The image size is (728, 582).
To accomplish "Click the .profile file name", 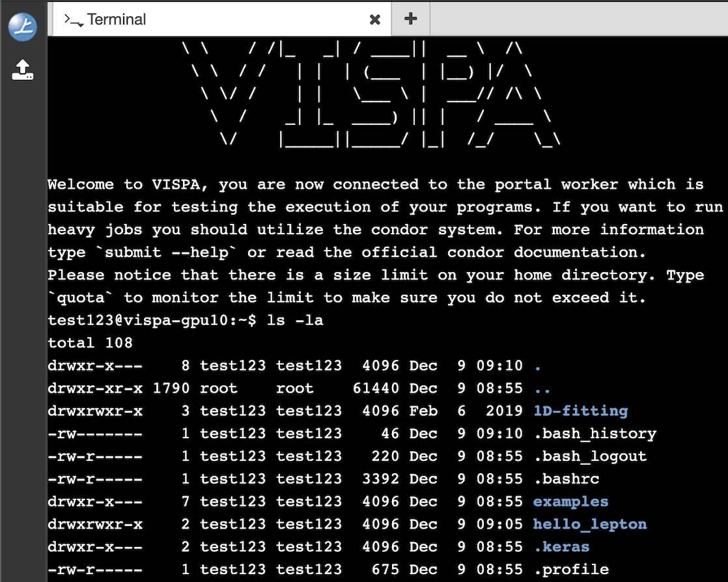I will pos(570,570).
